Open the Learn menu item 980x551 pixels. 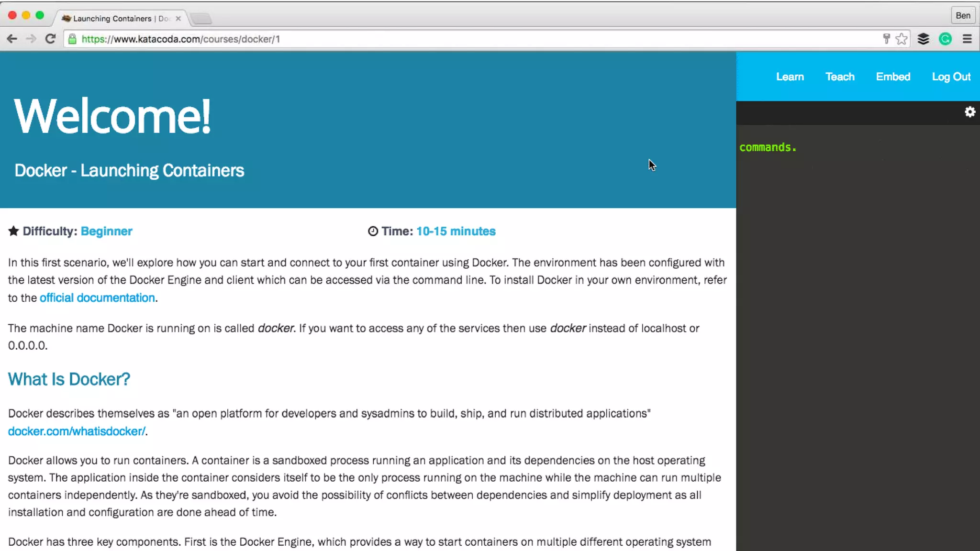coord(790,77)
